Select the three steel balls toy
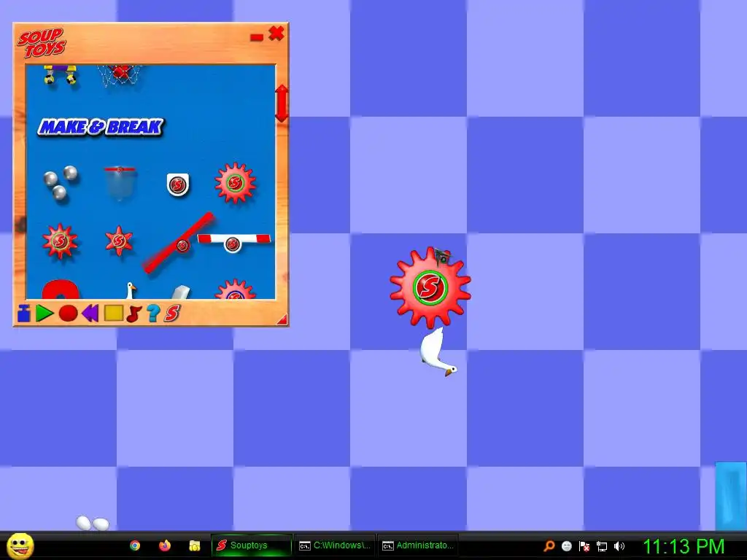Image resolution: width=747 pixels, height=560 pixels. (61, 183)
